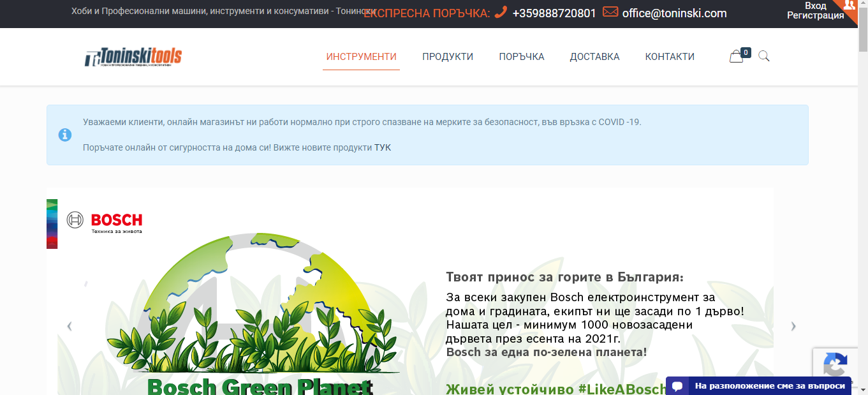Screen dimensions: 868x395
Task: Select the ДОСТАВКА menu item
Action: coord(594,57)
